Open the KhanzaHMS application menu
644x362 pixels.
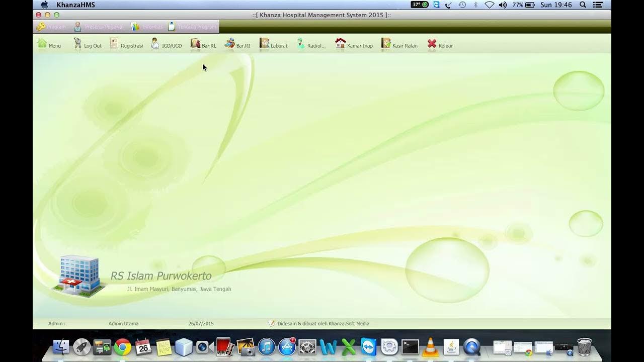pos(75,5)
